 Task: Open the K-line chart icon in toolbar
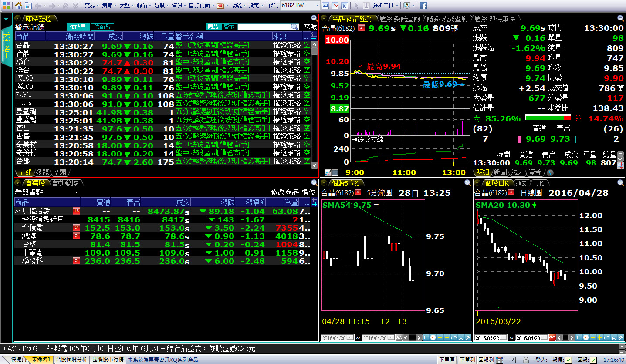pos(345,5)
